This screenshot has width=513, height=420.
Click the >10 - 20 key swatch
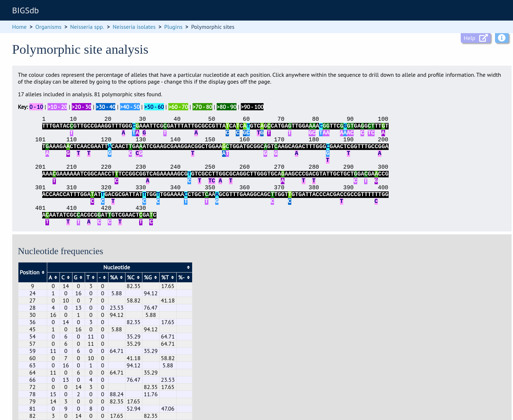[57, 107]
